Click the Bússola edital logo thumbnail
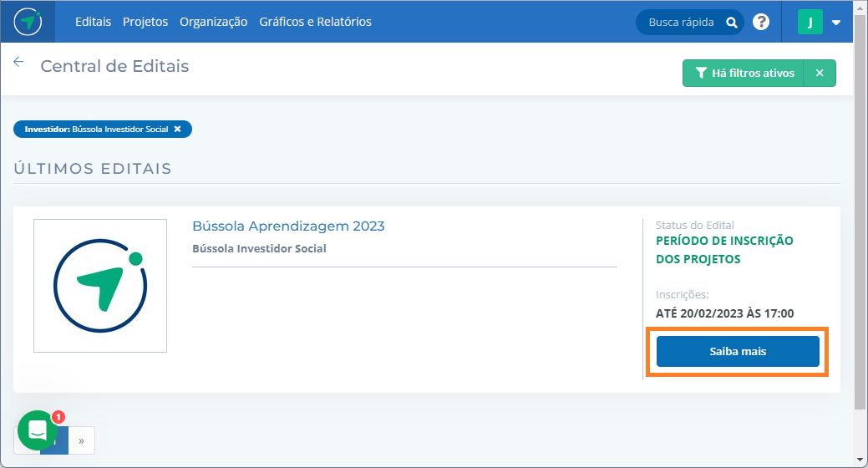The height and width of the screenshot is (468, 868). (x=100, y=286)
